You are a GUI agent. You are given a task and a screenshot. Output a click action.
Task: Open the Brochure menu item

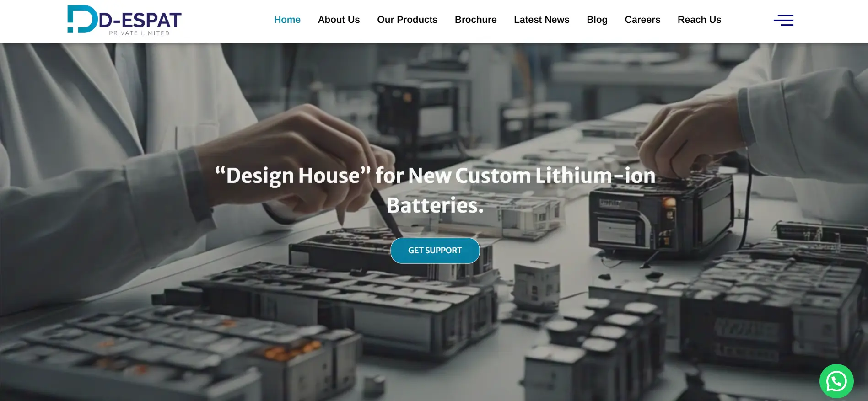click(476, 20)
